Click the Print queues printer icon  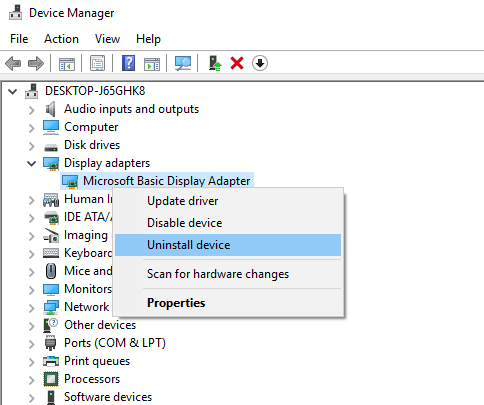51,361
